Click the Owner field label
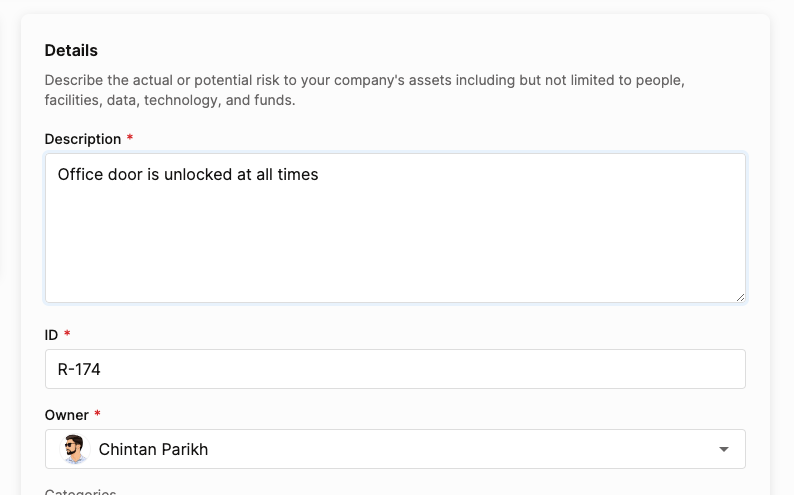Screen dimensions: 794x495 [x=66, y=415]
